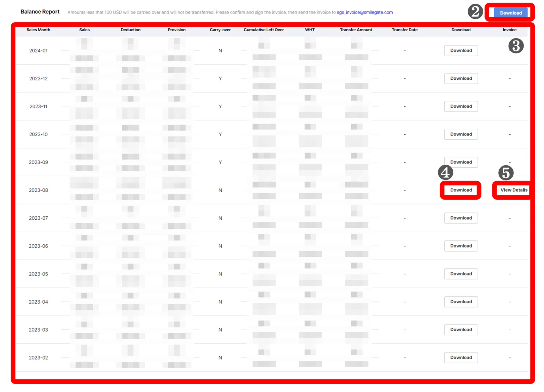Click the Carry-over column header

pos(220,30)
